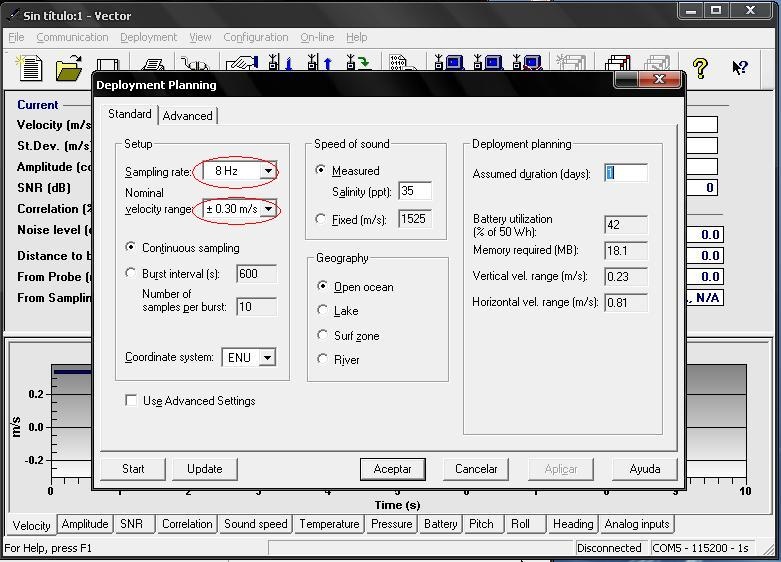
Task: Click the New file toolbar icon
Action: pos(29,68)
